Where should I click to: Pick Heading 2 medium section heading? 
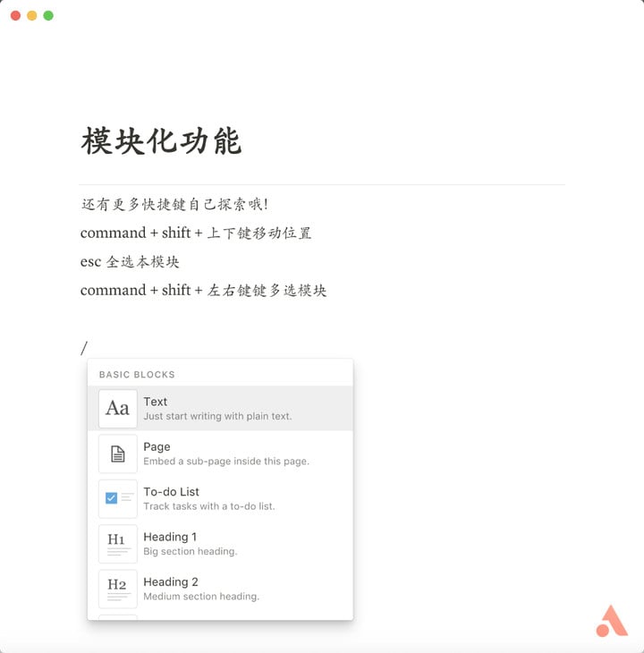coord(220,589)
